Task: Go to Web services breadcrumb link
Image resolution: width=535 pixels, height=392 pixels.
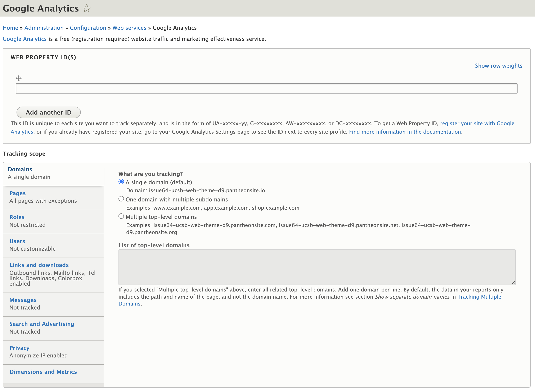Action: [x=129, y=28]
